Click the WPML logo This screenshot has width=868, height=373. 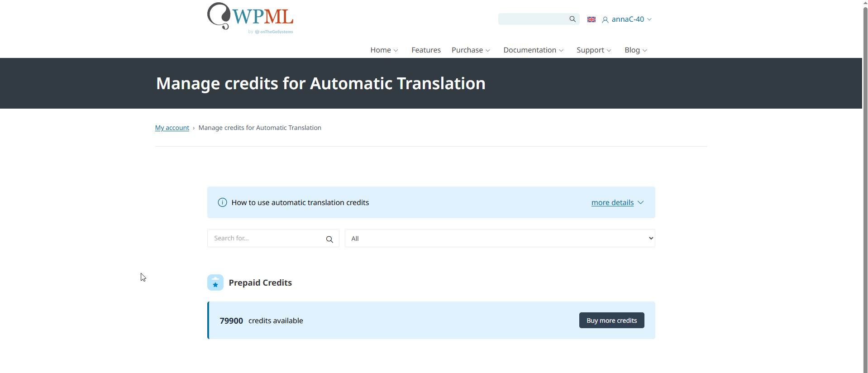click(x=250, y=18)
